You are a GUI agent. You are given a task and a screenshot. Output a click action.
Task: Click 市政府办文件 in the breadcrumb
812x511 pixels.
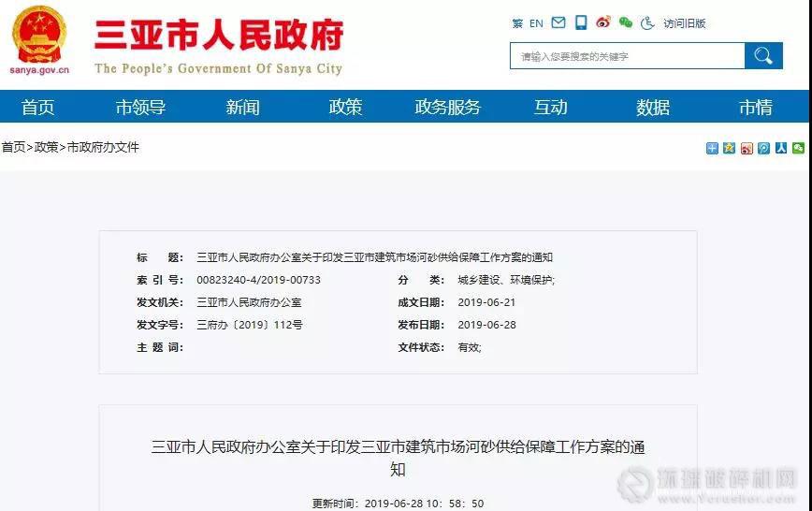pyautogui.click(x=103, y=147)
